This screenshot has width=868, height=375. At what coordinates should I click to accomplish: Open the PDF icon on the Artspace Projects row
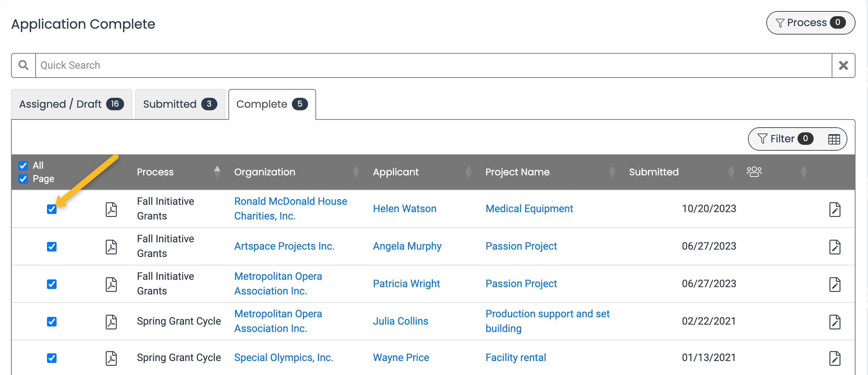pos(111,246)
